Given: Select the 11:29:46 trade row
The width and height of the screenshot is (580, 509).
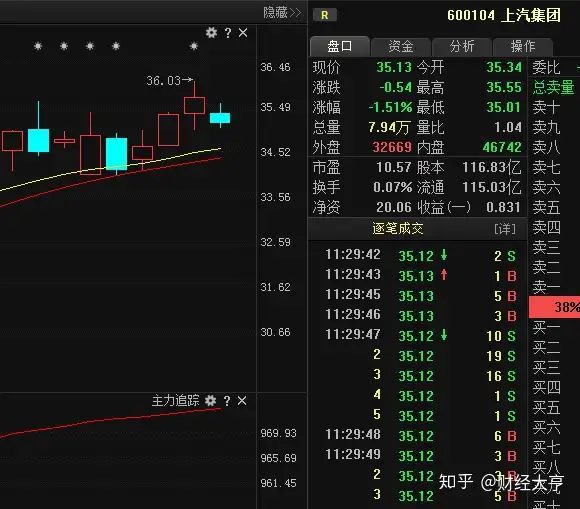Looking at the screenshot, I should click(417, 316).
